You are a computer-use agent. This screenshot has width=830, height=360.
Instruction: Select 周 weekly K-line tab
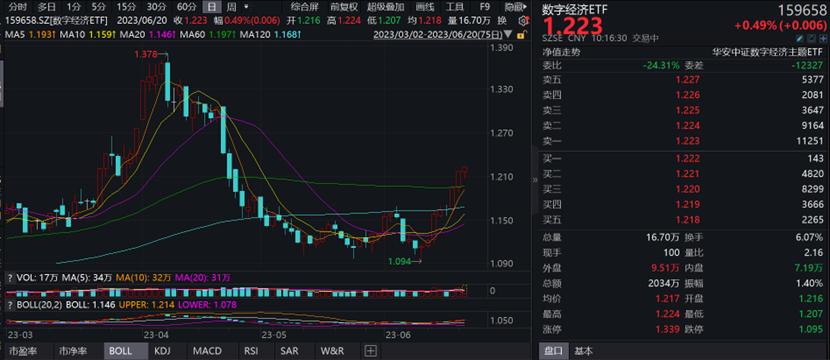point(231,7)
